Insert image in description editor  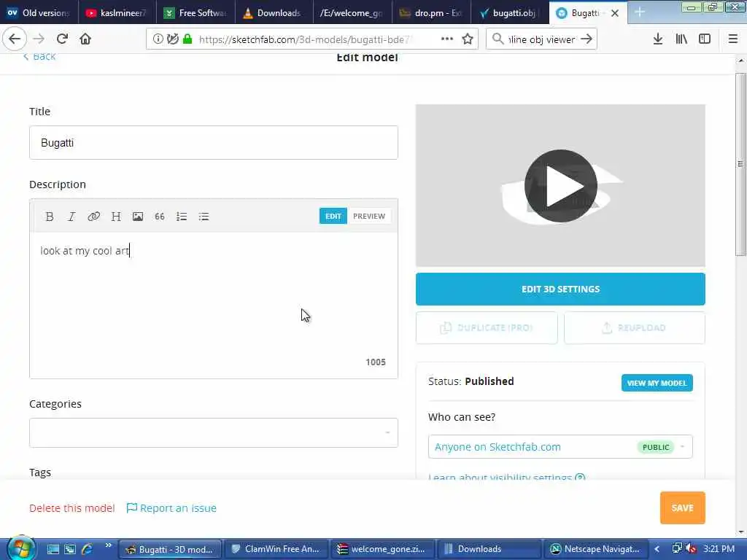pos(138,217)
